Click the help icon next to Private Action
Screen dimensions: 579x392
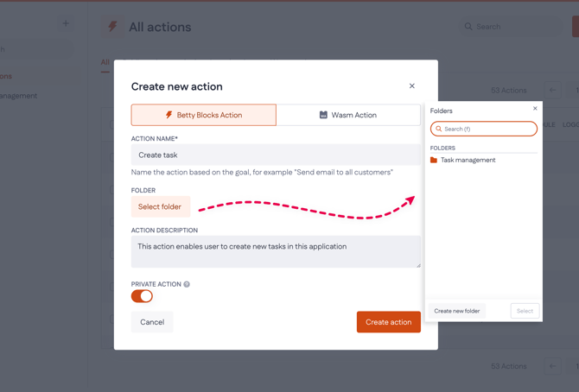pos(187,284)
